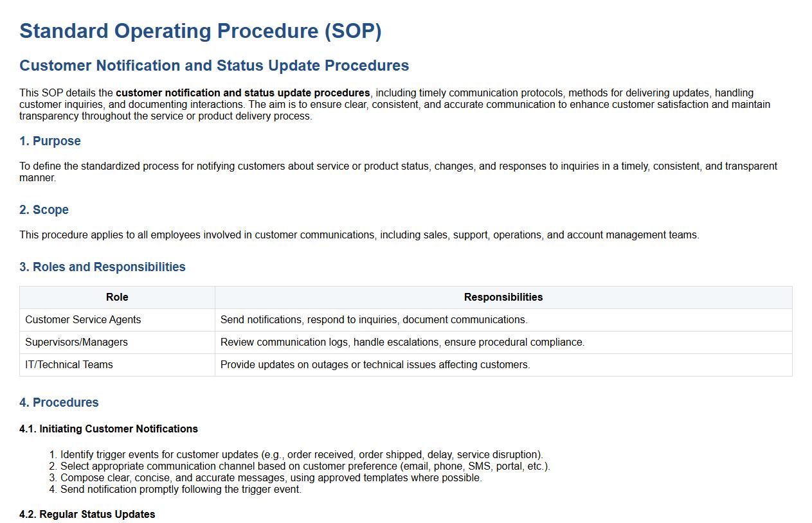Viewport: 812px width, 523px height.
Task: Click the '2. Scope' heading
Action: 44,209
